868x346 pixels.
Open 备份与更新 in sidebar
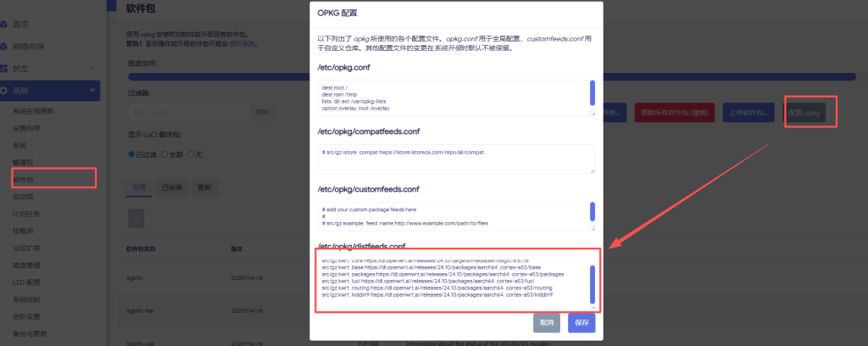pyautogui.click(x=30, y=334)
